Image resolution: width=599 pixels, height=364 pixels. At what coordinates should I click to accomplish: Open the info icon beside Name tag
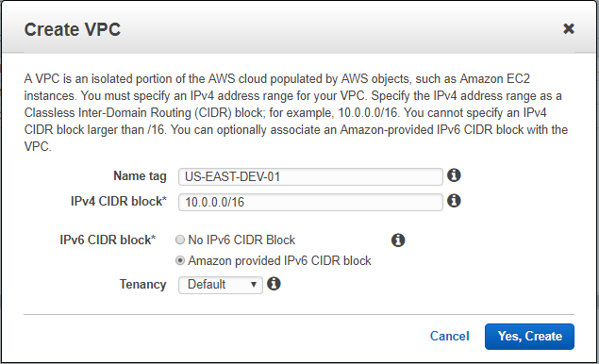click(454, 175)
